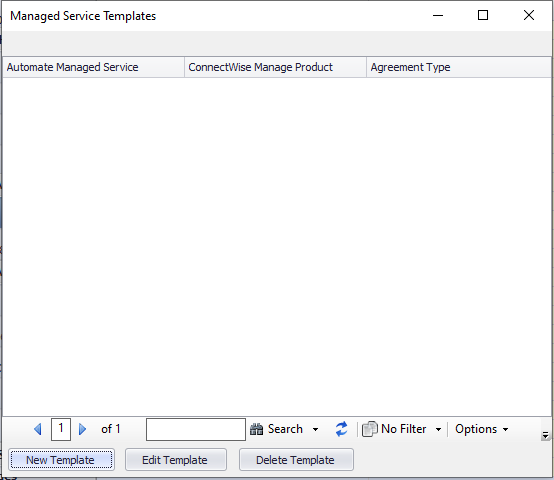Go to previous page using left arrow

coord(38,429)
